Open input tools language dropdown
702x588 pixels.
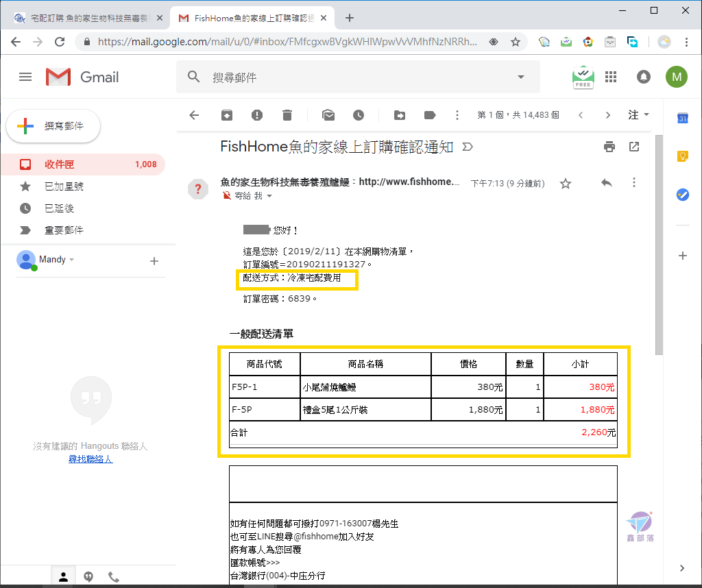click(638, 115)
